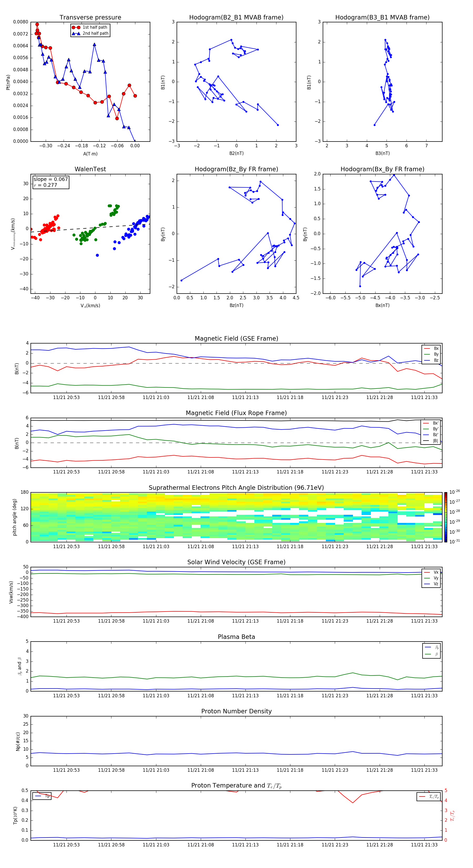Click the "Bx(nT)" x-axis label
473x868 pixels.
tap(382, 305)
